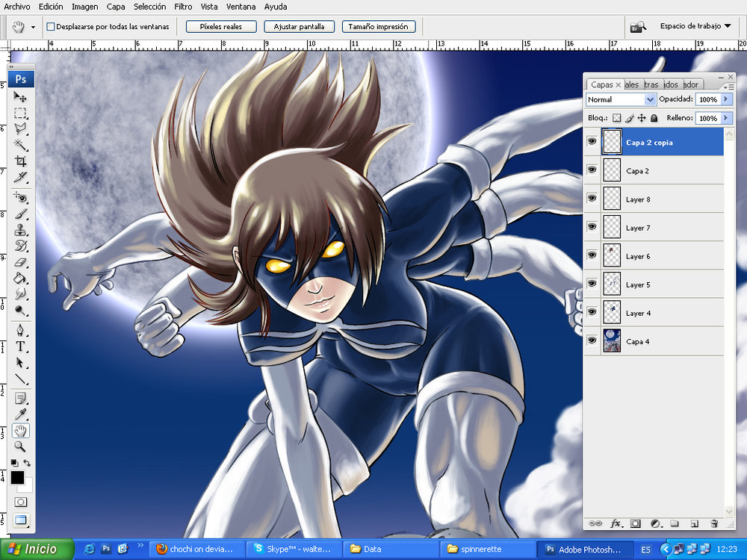
Task: Select the Type text tool
Action: (20, 346)
